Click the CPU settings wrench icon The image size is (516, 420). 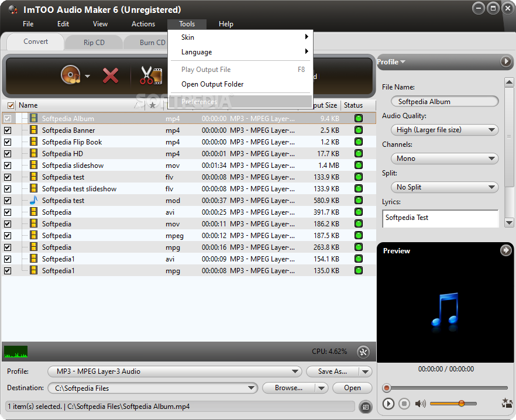tap(363, 352)
